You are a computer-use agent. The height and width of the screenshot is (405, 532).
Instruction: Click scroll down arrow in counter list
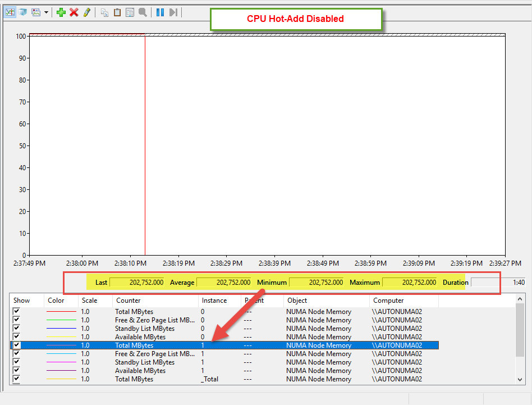(520, 380)
